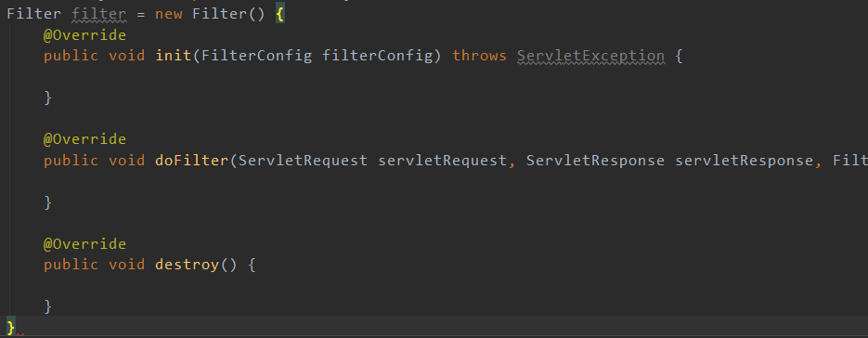Screen dimensions: 868x338
Task: Click the first @Override annotation above init
Action: click(85, 35)
